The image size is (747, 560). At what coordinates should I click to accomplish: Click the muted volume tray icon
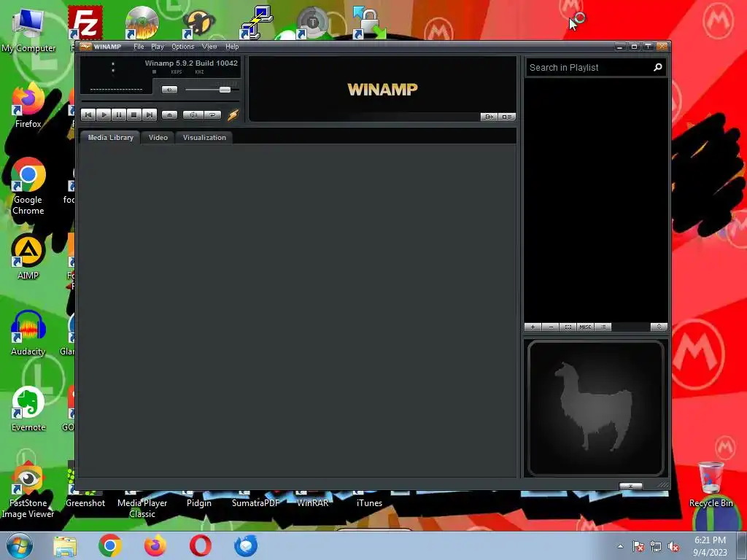tap(673, 547)
